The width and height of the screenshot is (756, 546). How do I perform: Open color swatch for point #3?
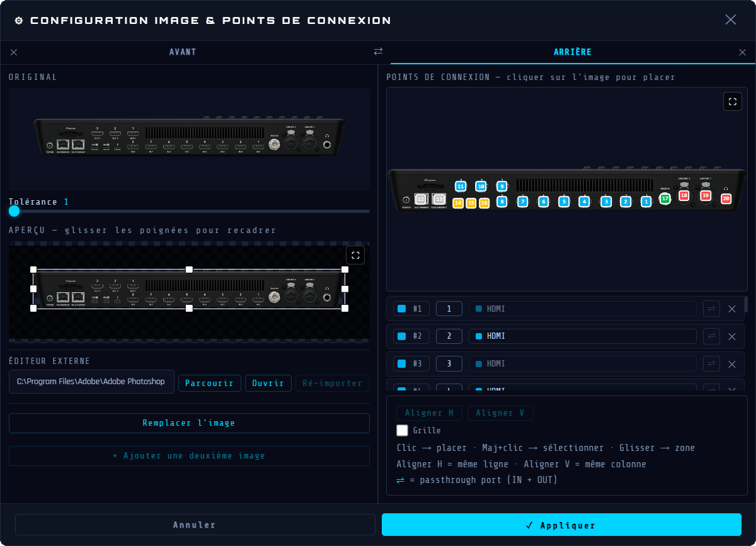tap(401, 363)
